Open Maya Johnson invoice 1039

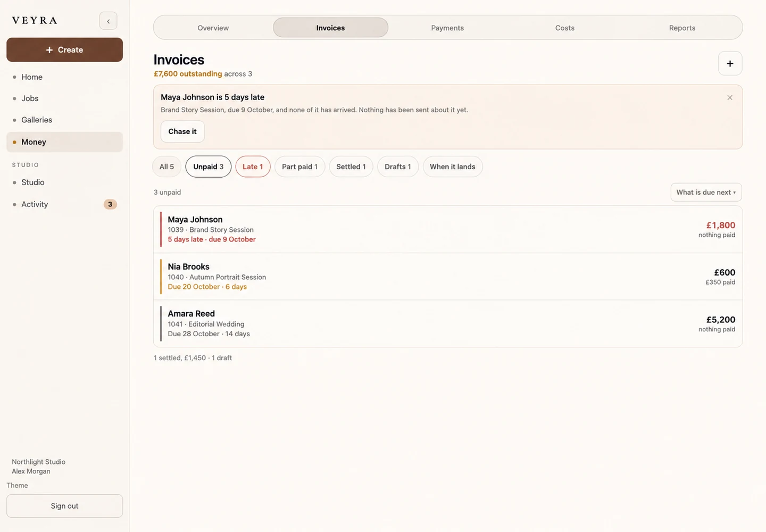(448, 229)
